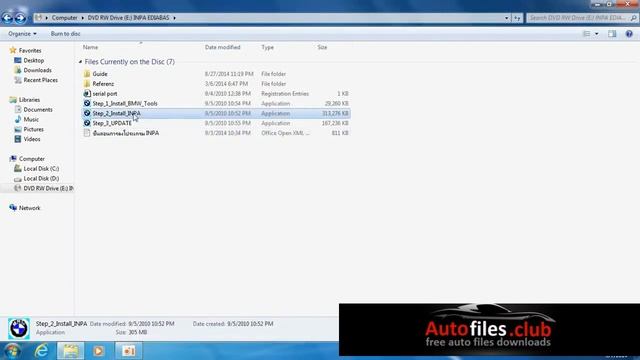Screen dimensions: 640x360
Task: Open Network in navigation pane
Action: (x=29, y=208)
